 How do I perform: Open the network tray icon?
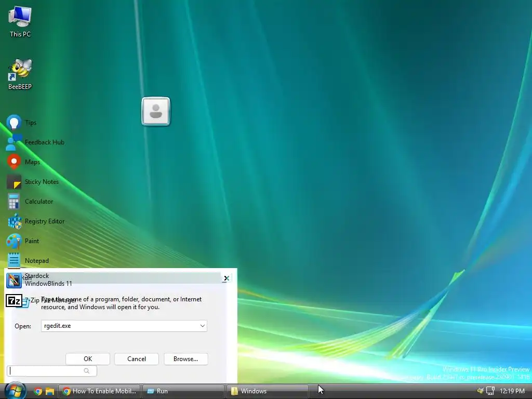click(490, 391)
